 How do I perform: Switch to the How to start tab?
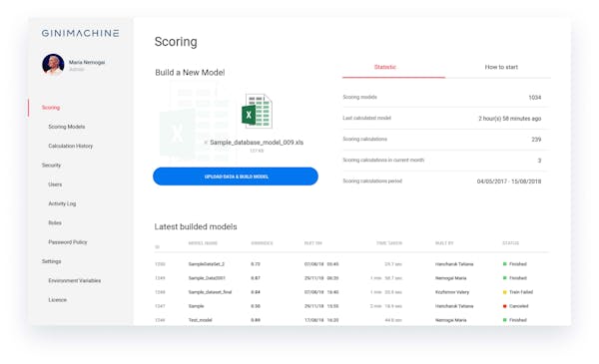click(x=501, y=67)
